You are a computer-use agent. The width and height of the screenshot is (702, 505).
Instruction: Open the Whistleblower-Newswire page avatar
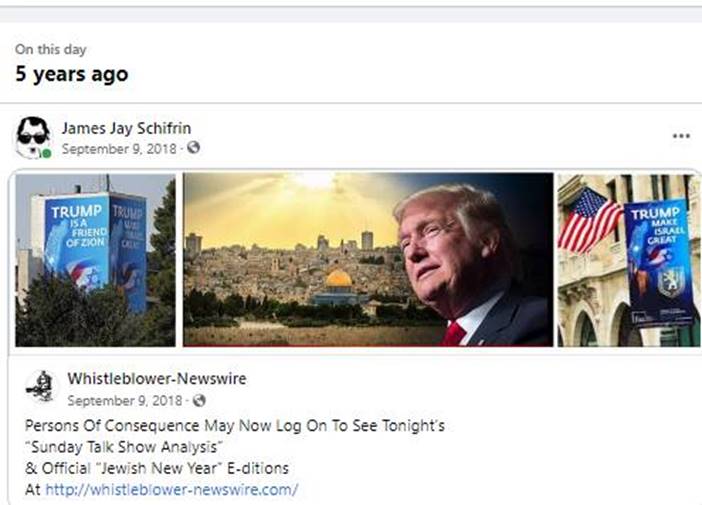[40, 386]
